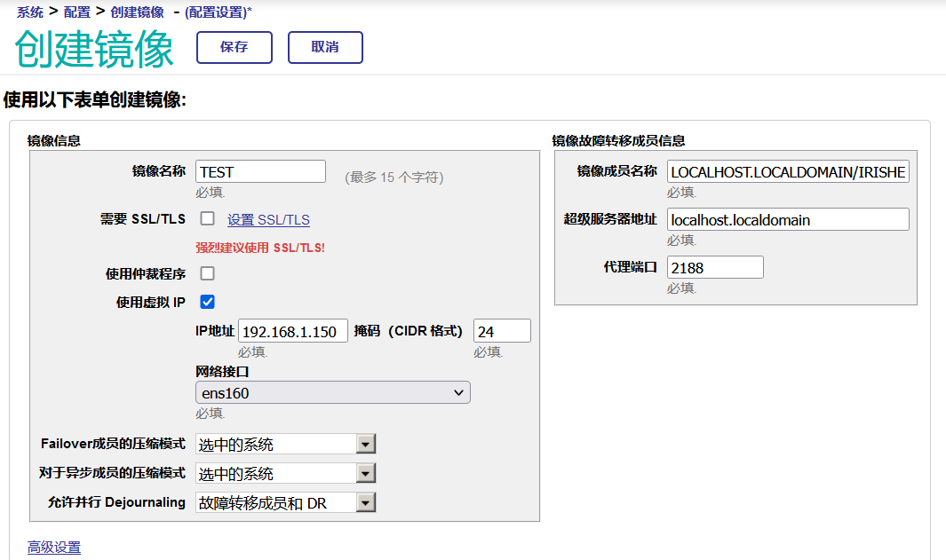The width and height of the screenshot is (946, 560).
Task: Uncheck the 使用虚拟 IP checkbox
Action: 208,302
